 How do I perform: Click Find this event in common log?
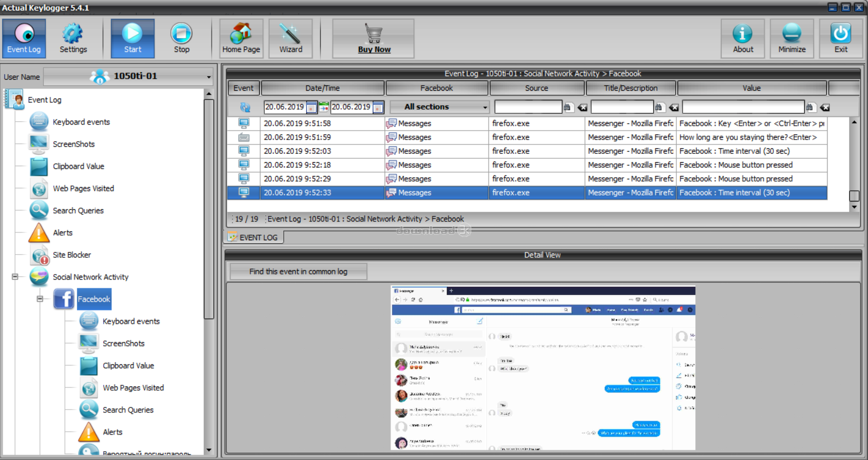point(298,272)
